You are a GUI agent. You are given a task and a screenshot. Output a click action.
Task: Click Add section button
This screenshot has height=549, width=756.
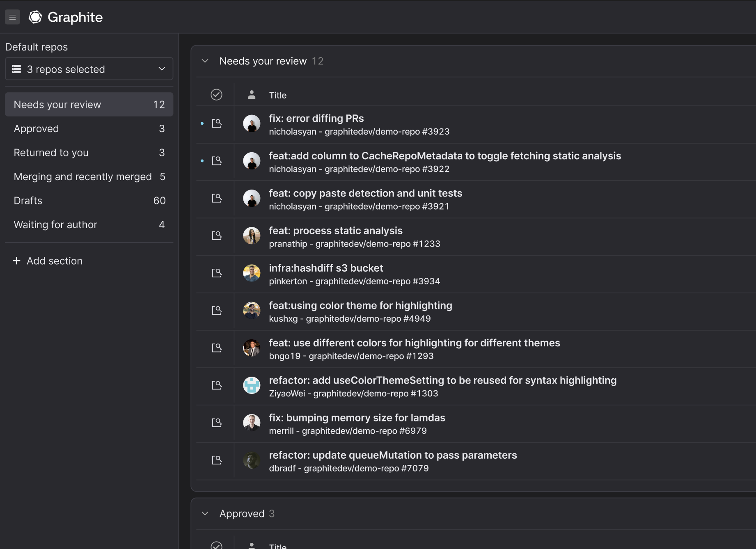pyautogui.click(x=48, y=261)
